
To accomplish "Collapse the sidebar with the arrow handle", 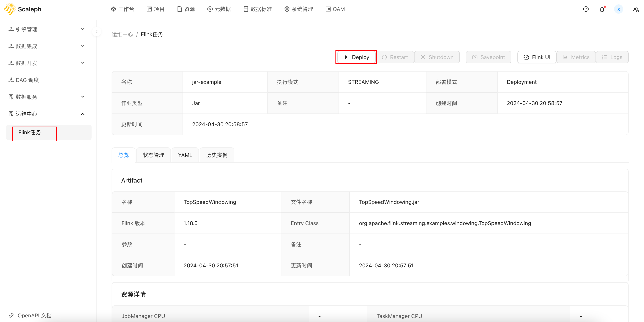I will pos(97,32).
